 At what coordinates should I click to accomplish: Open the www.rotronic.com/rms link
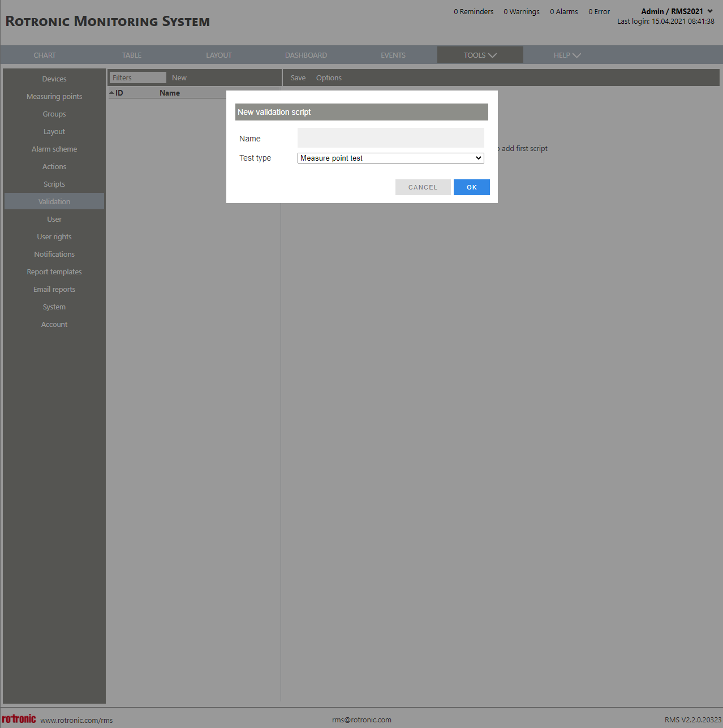76,720
